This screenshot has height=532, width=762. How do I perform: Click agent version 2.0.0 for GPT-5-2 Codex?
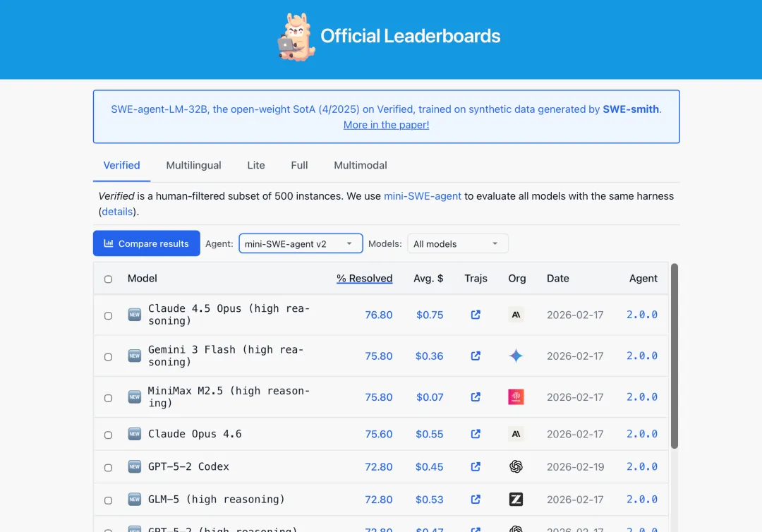(642, 467)
